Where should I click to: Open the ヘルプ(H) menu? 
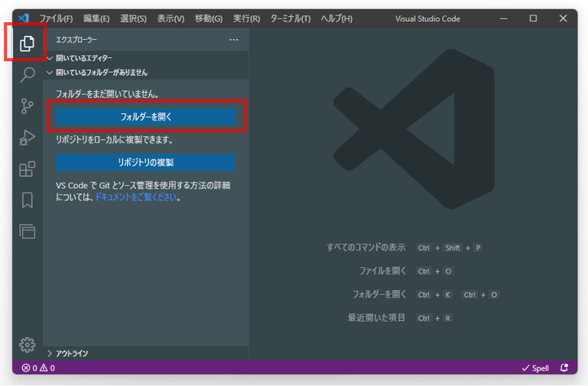336,19
